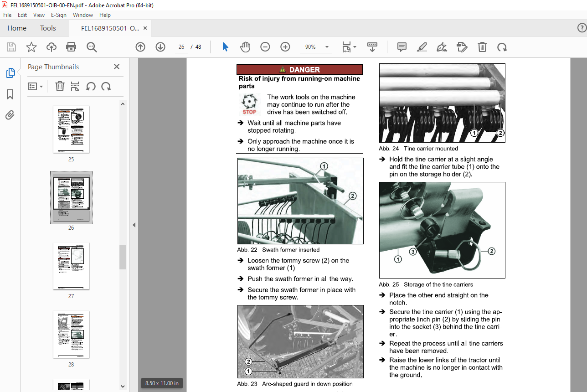Image resolution: width=587 pixels, height=392 pixels.
Task: Open the Edit menu
Action: pos(22,15)
